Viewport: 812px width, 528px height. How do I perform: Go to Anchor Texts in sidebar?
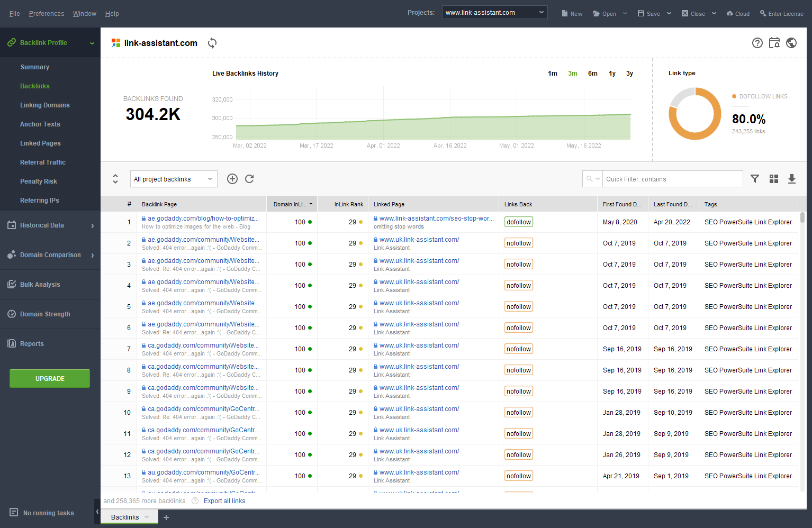tap(40, 124)
